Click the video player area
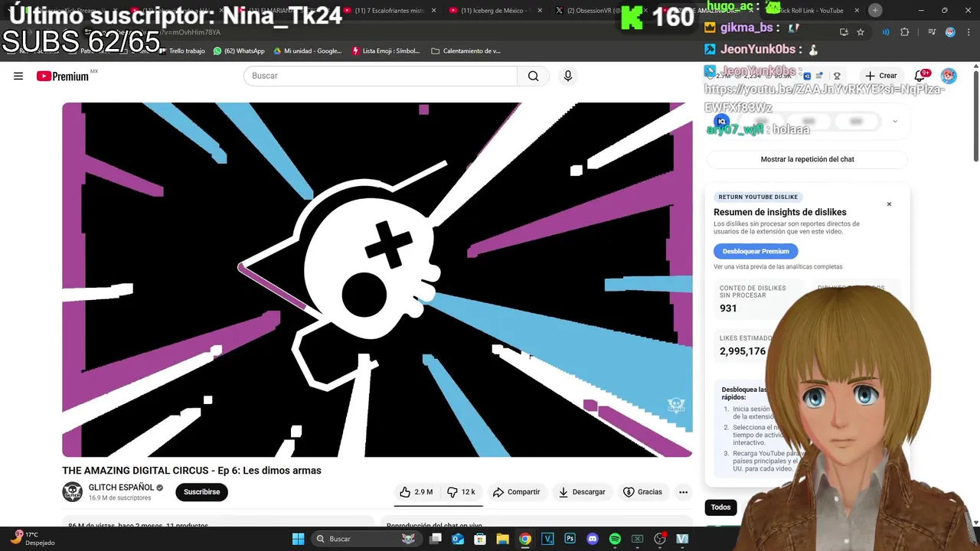Viewport: 980px width, 551px height. point(377,280)
